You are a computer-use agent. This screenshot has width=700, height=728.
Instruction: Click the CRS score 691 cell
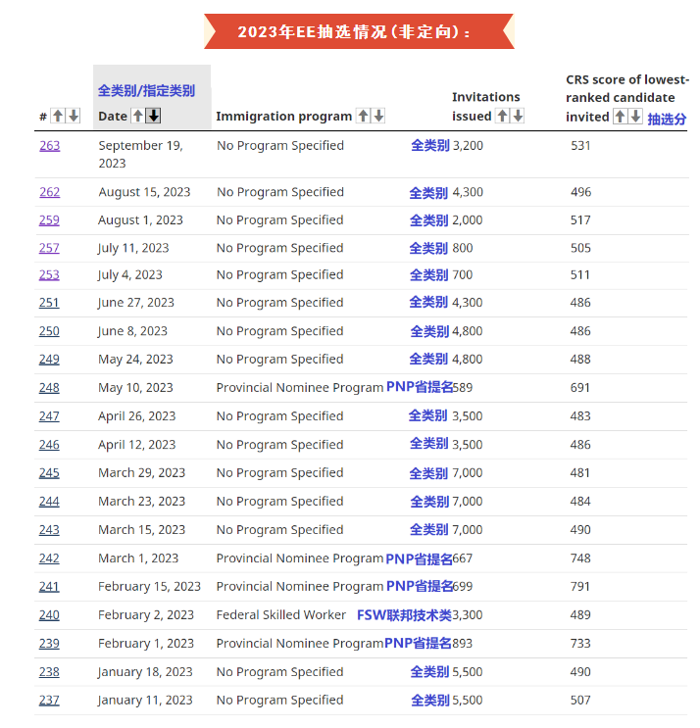point(580,388)
